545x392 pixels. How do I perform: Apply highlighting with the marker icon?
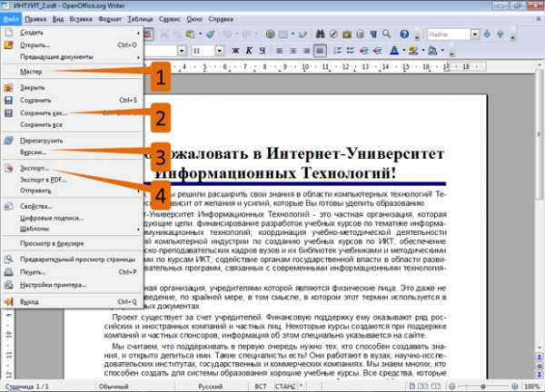tap(413, 51)
